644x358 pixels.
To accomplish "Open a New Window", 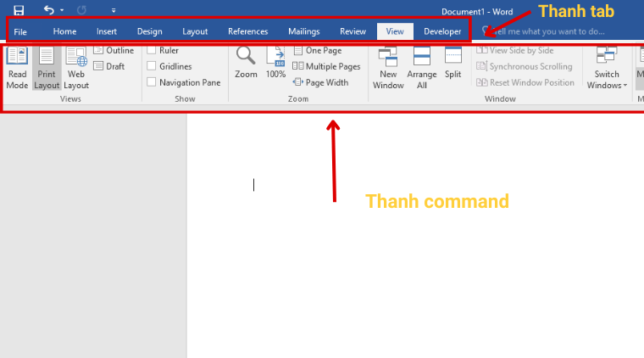I will [388, 68].
